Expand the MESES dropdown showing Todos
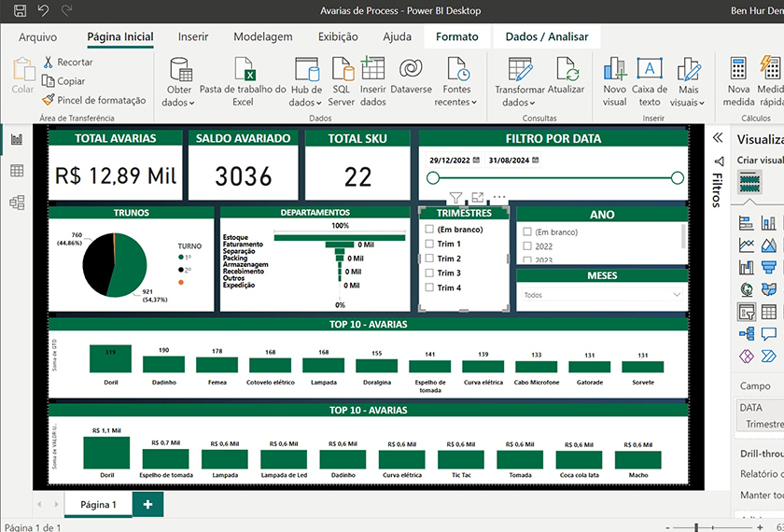Screen dimensions: 784x532 (677, 295)
